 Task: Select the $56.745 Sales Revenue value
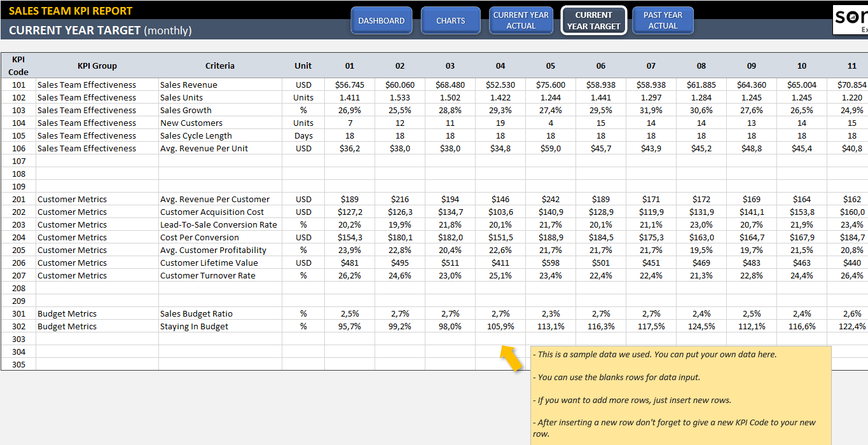click(x=349, y=85)
